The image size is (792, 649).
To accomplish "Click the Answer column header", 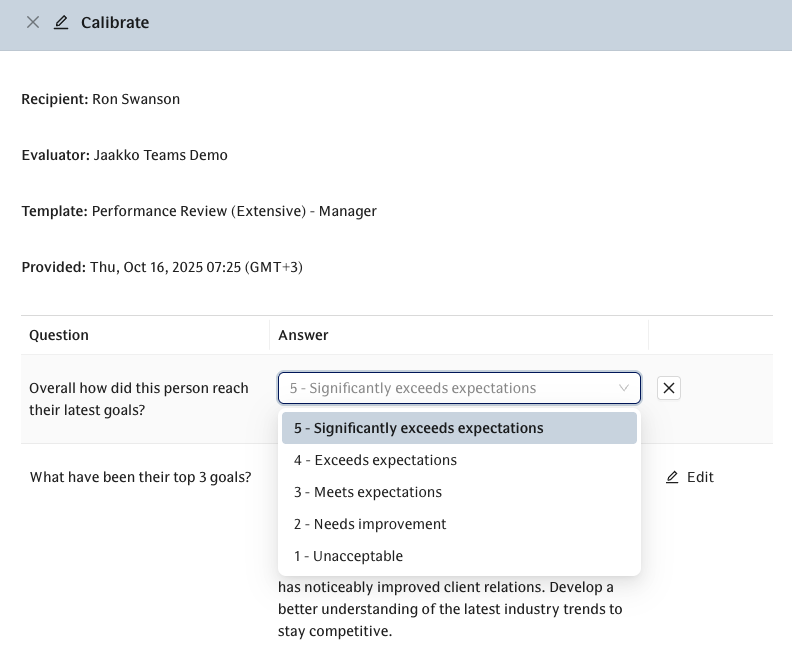I will pyautogui.click(x=303, y=335).
